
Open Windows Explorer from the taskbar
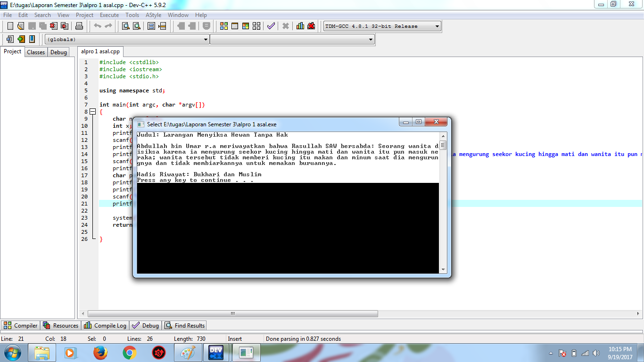pos(42,353)
